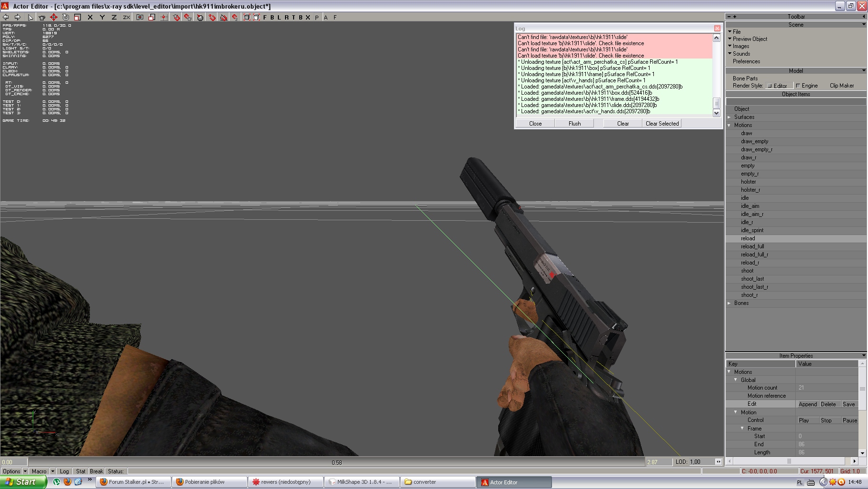Switch to Left view L button
The image size is (868, 489).
(279, 17)
